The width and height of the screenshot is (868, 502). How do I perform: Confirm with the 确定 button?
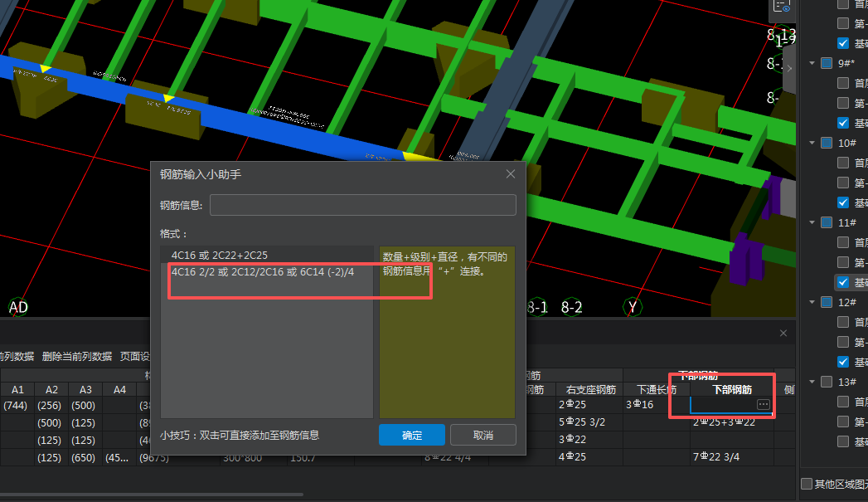point(411,434)
